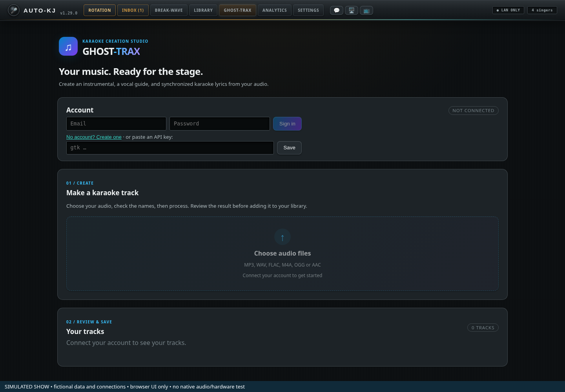Switch to the Rotation tab
Viewport: 565px width, 392px height.
tap(100, 10)
